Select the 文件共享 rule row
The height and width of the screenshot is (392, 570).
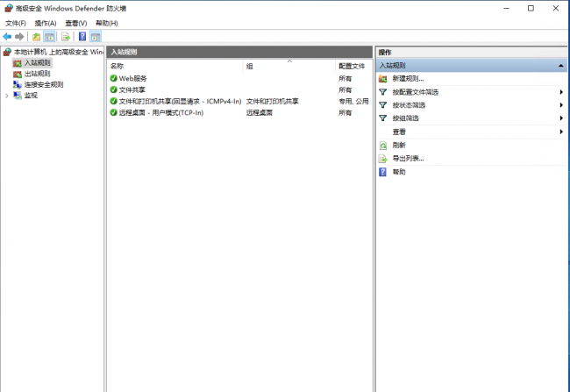(x=239, y=89)
